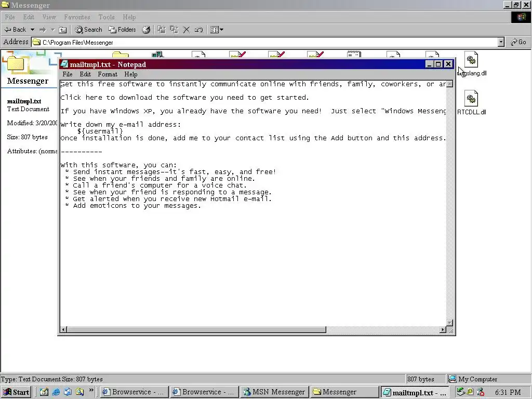Open Explorer's Tools menu
Viewport: 532px width, 399px height.
coord(107,17)
